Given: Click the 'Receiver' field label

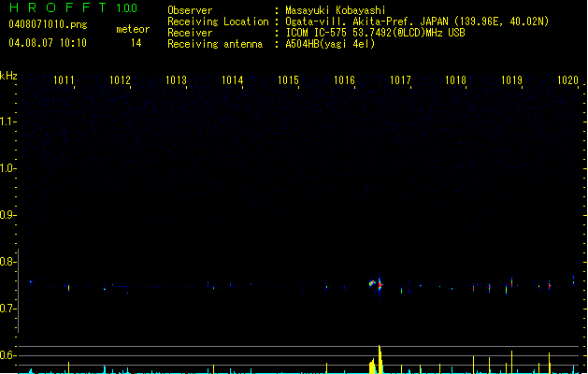Looking at the screenshot, I should [x=190, y=33].
